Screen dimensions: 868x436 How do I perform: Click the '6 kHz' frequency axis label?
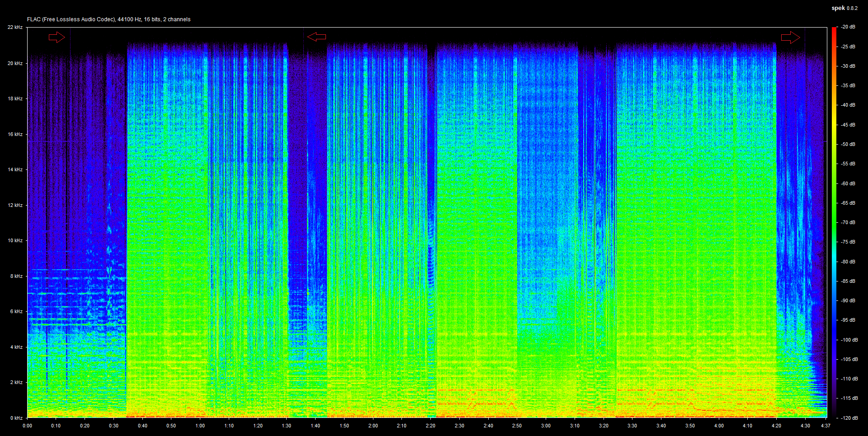coord(16,311)
